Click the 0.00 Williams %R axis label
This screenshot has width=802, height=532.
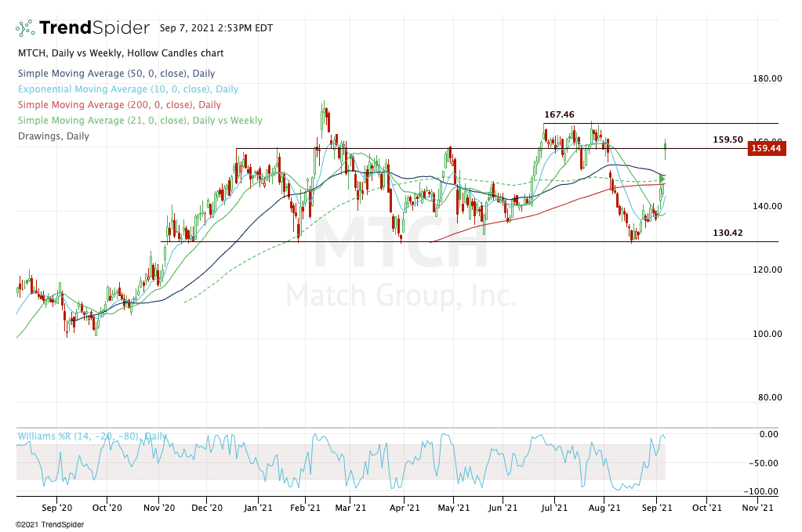coord(769,434)
